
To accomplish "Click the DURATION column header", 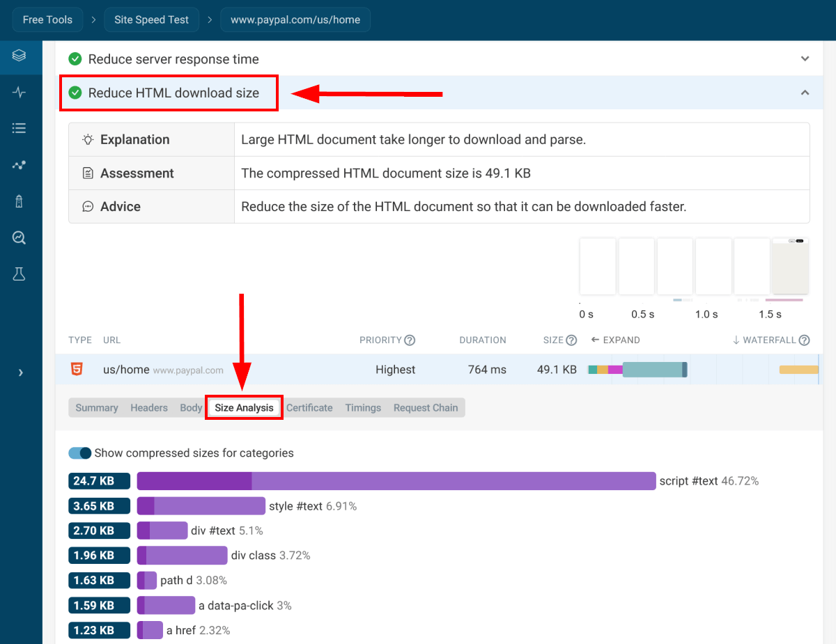I will point(483,340).
